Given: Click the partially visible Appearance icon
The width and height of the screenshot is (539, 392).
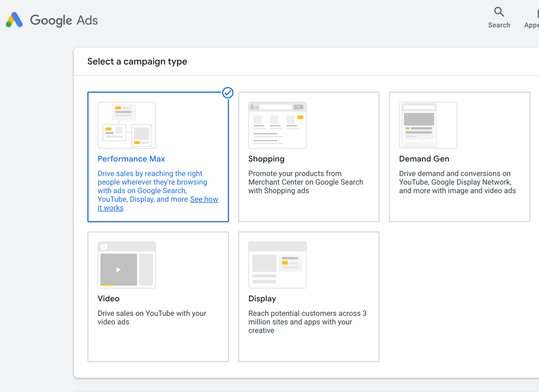Looking at the screenshot, I should tap(537, 14).
